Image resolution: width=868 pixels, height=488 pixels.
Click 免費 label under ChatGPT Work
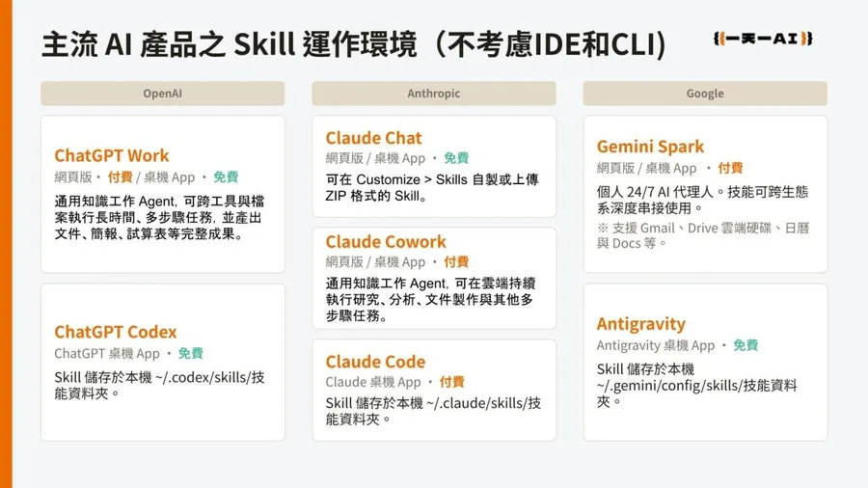226,177
